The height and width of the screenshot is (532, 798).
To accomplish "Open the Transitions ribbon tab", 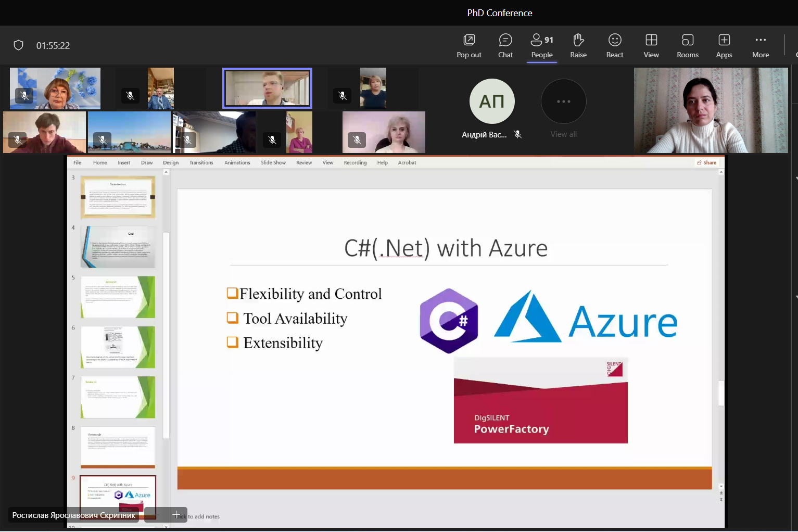I will (201, 162).
